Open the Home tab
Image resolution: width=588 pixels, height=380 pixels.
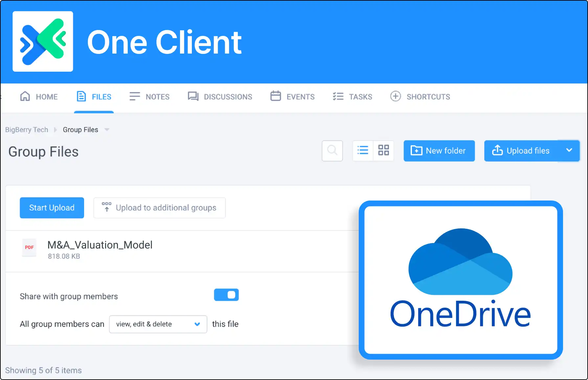(39, 97)
